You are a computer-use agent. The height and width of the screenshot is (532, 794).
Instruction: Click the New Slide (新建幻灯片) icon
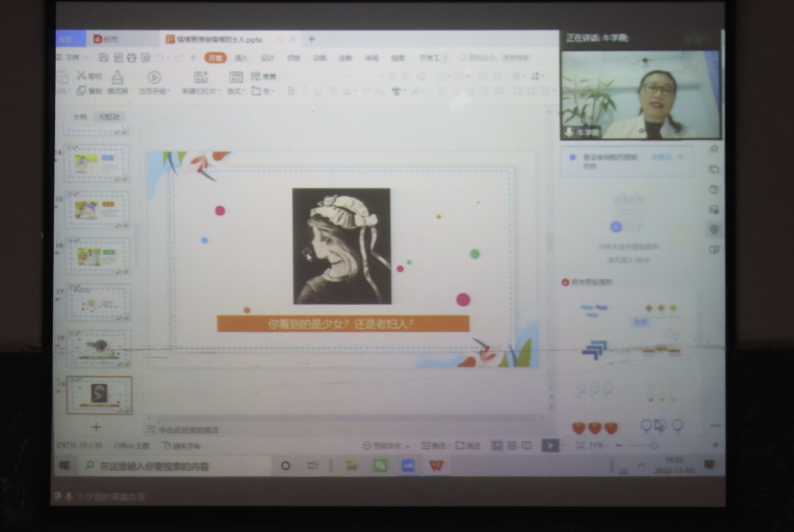[x=201, y=77]
